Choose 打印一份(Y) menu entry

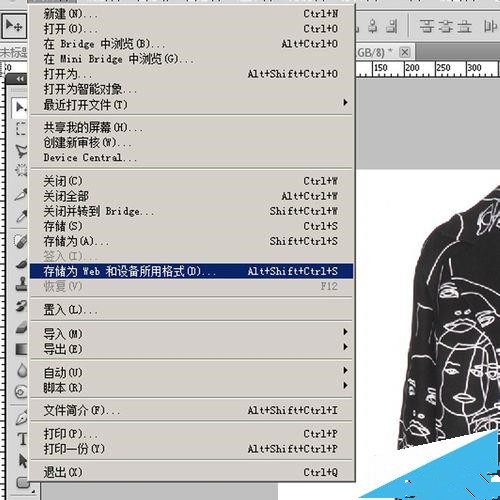[x=191, y=449]
